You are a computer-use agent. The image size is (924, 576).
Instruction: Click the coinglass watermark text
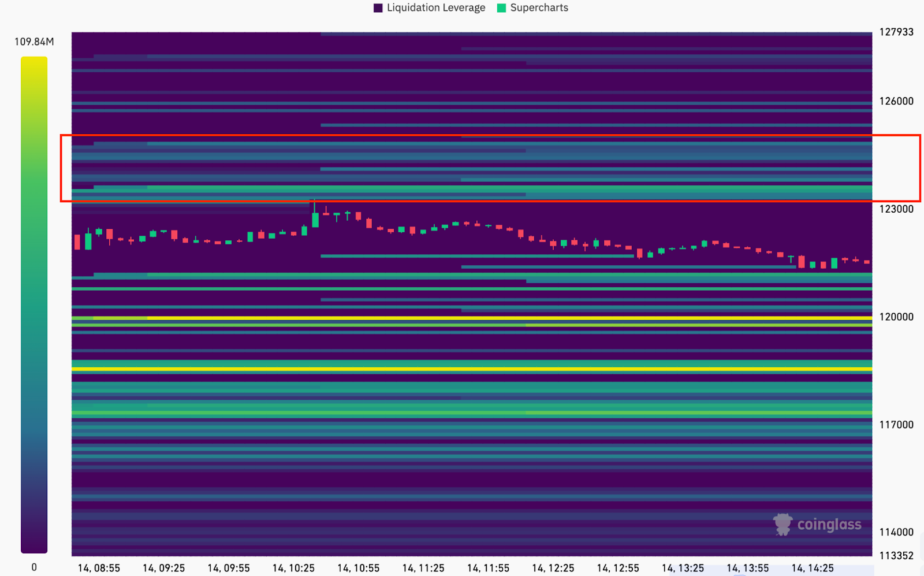(829, 525)
